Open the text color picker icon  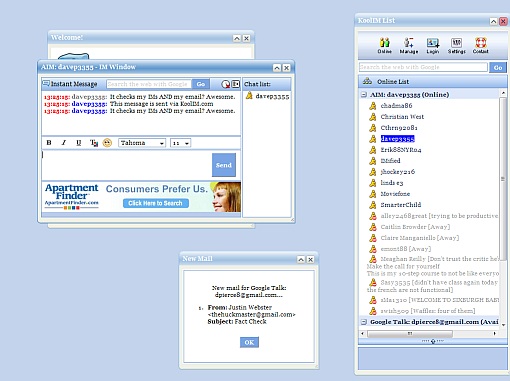[94, 143]
